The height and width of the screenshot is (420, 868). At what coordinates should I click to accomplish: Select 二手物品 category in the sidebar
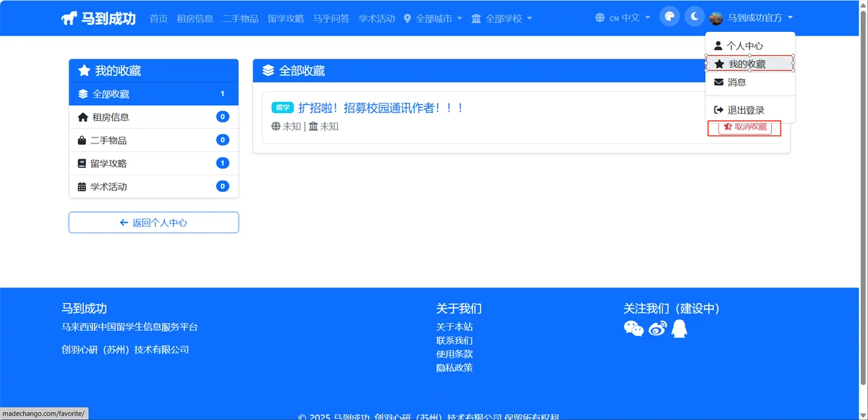tap(153, 140)
